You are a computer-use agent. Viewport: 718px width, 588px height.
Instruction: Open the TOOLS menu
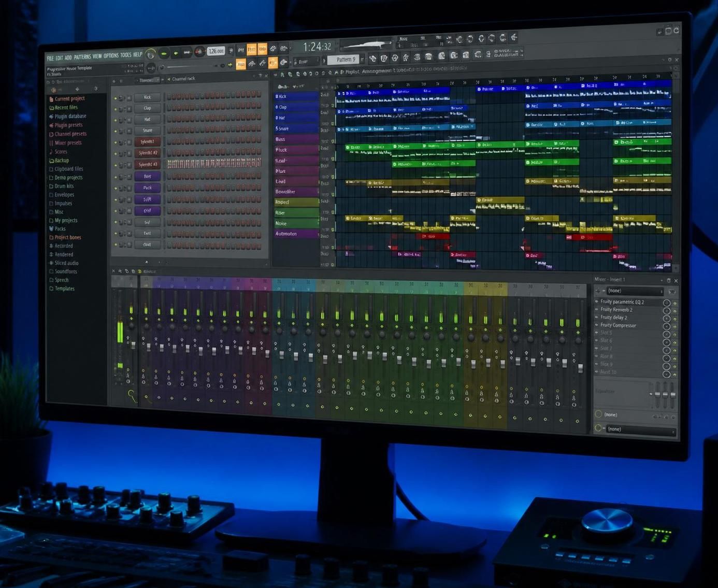point(126,55)
